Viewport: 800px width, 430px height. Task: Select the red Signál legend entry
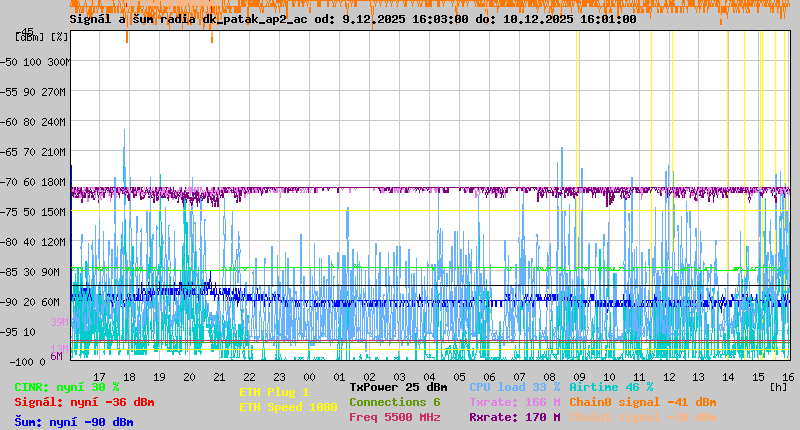point(84,402)
